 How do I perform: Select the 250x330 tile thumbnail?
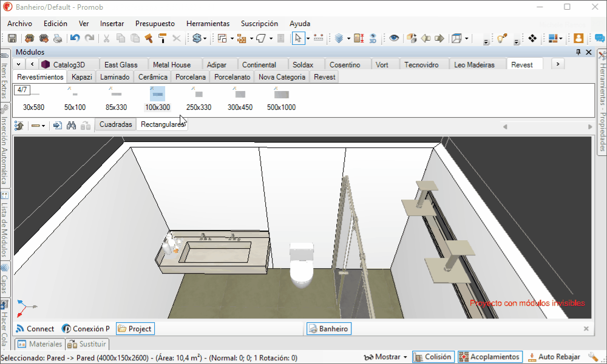point(198,99)
